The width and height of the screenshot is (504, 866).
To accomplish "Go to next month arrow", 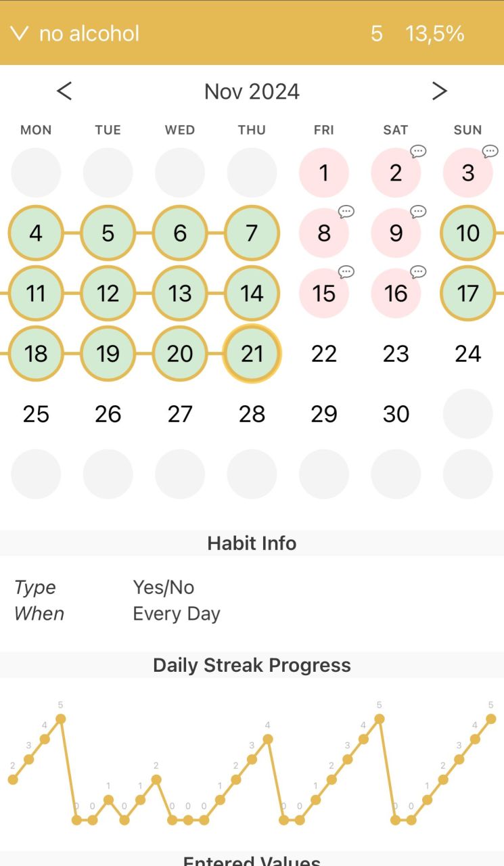I will tap(440, 91).
